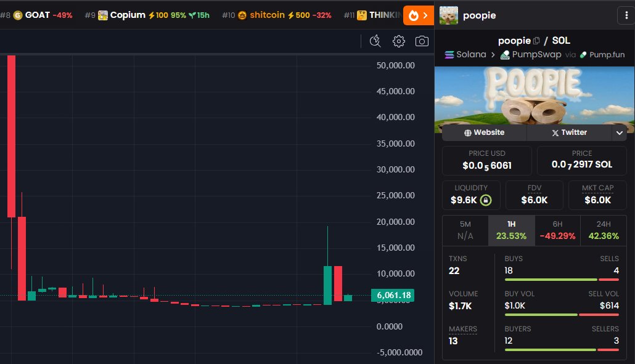The image size is (635, 364).
Task: Open the #9 Copium trending token
Action: point(147,15)
